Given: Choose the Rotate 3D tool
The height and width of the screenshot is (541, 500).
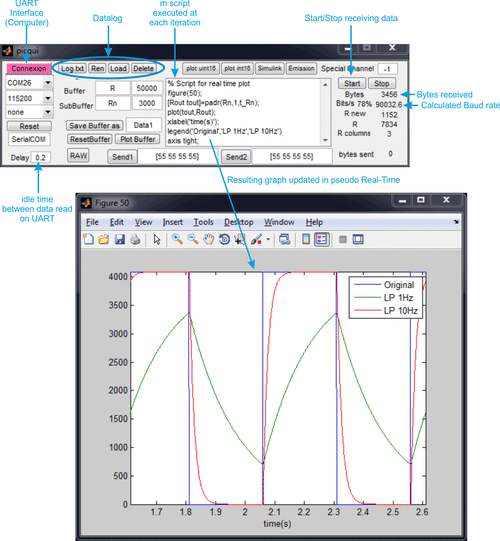Looking at the screenshot, I should point(224,239).
